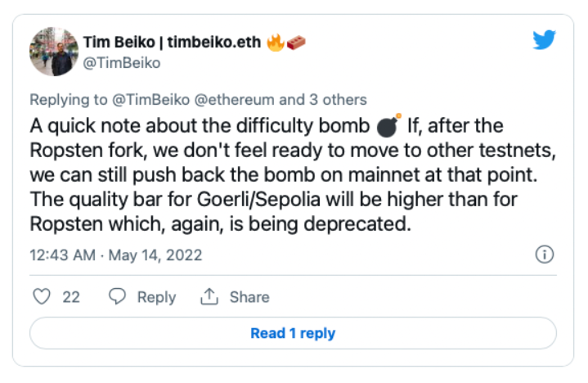This screenshot has height=383, width=588.
Task: Open Tim Beiko | timbeiko.eth display name
Action: (172, 43)
